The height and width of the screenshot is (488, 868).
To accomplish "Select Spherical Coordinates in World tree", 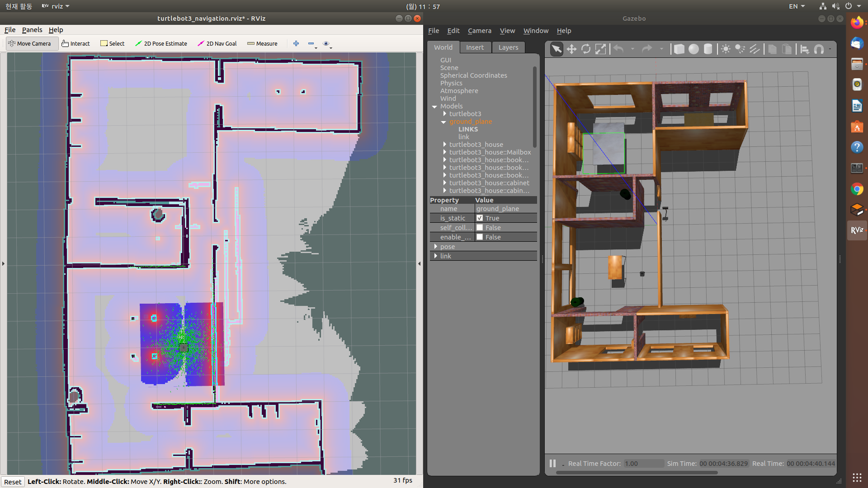I will [473, 75].
